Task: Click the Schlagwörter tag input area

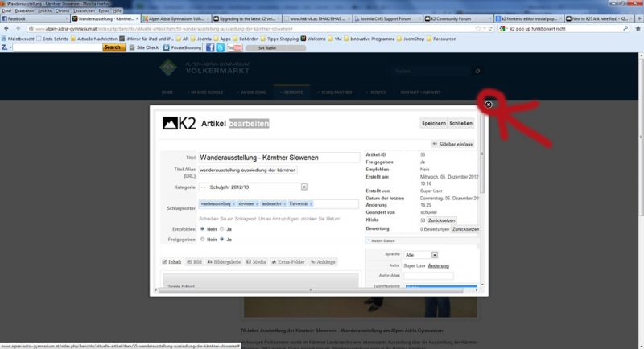Action: click(x=279, y=203)
